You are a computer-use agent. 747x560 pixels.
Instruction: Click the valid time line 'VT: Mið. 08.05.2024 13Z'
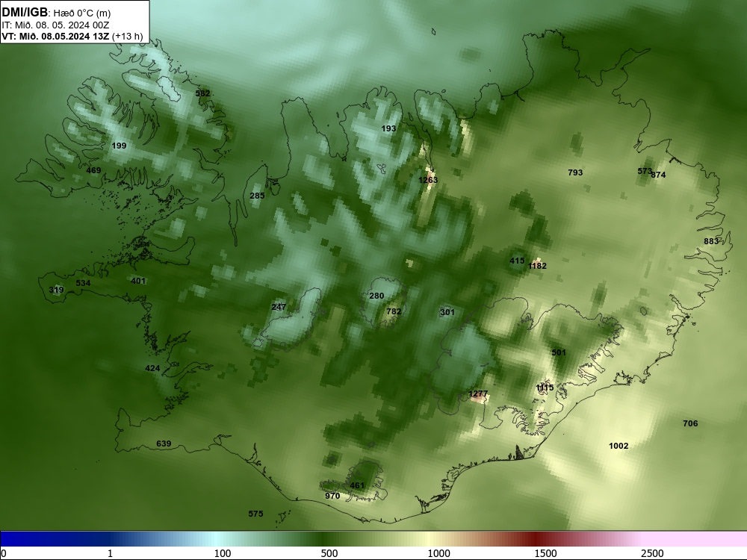pyautogui.click(x=55, y=36)
